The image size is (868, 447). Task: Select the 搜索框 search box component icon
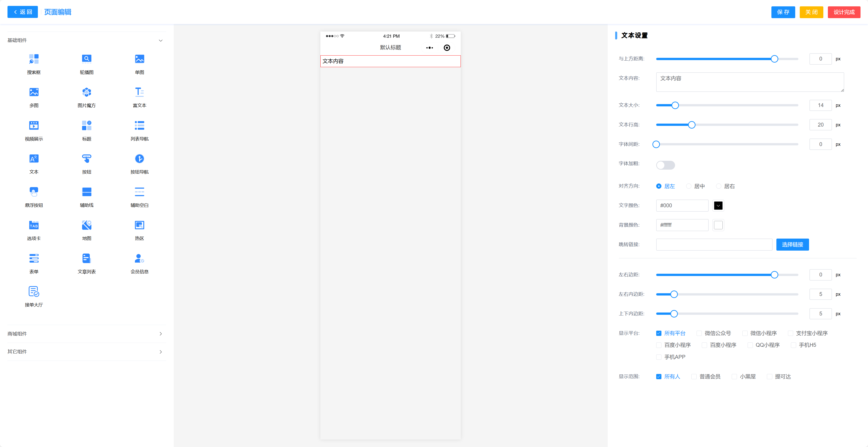click(34, 59)
